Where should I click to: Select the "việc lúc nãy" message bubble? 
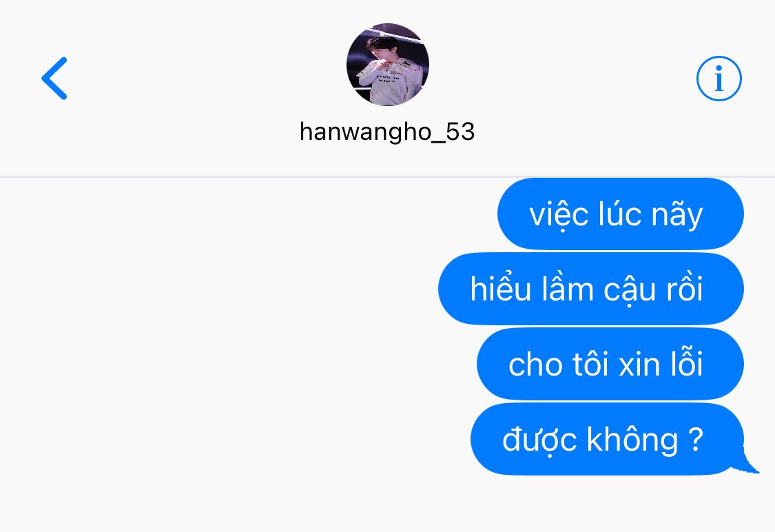[x=620, y=214]
